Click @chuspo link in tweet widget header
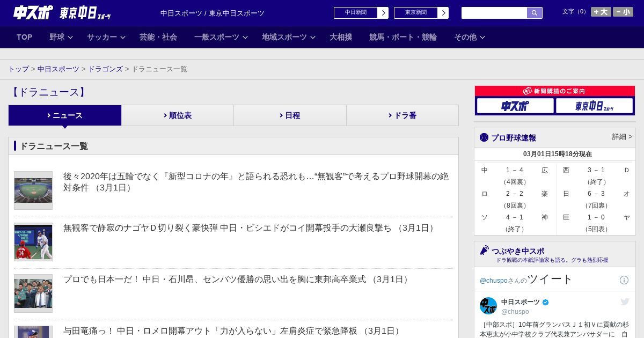This screenshot has height=338, width=644. click(493, 281)
